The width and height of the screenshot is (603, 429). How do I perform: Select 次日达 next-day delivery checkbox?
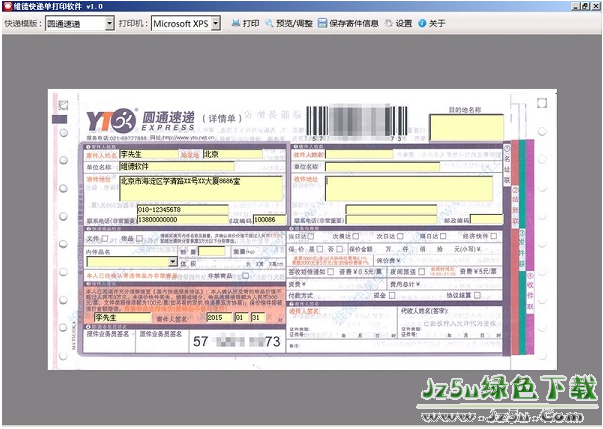400,236
